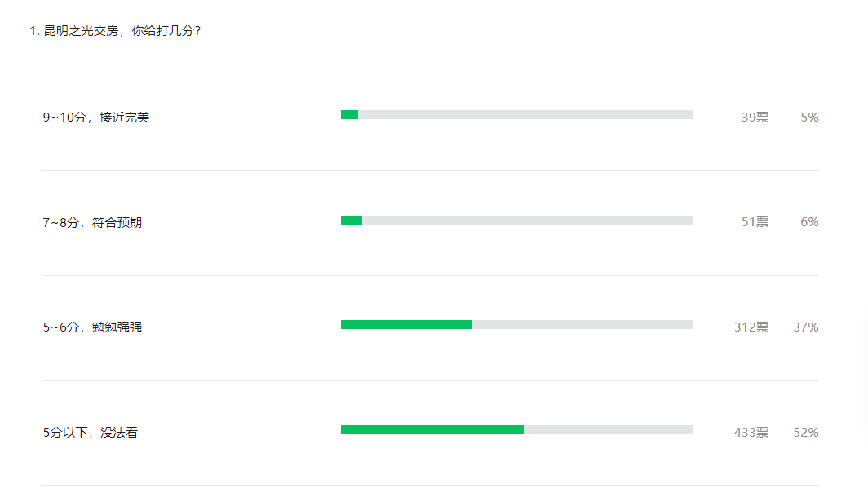Screen dimensions: 868x494
Task: Click the 52% percentage label
Action: point(806,433)
